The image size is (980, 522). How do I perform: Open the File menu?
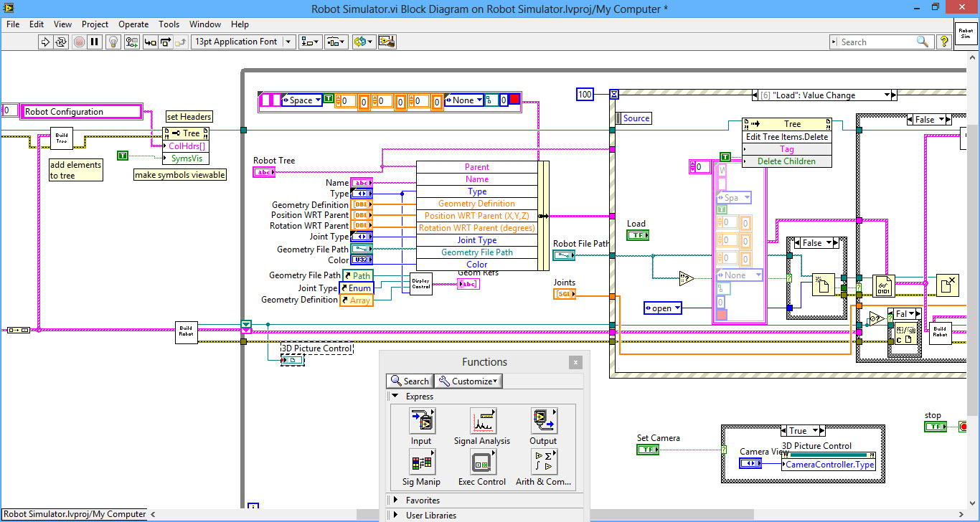[x=13, y=24]
